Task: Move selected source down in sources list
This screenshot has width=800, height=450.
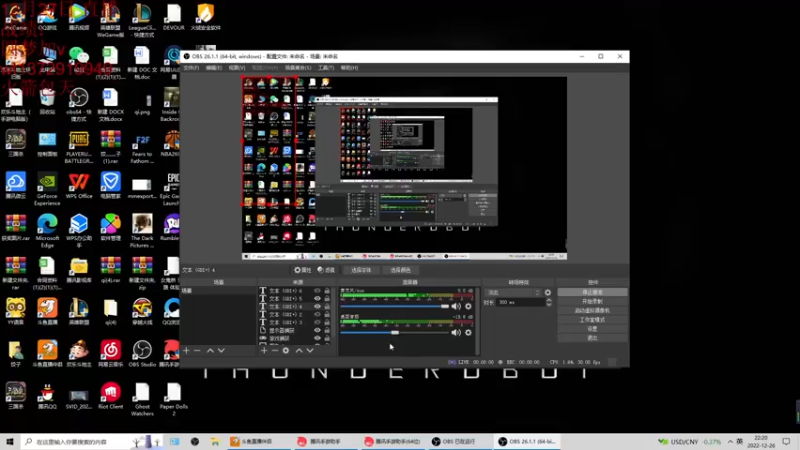Action: pos(310,351)
